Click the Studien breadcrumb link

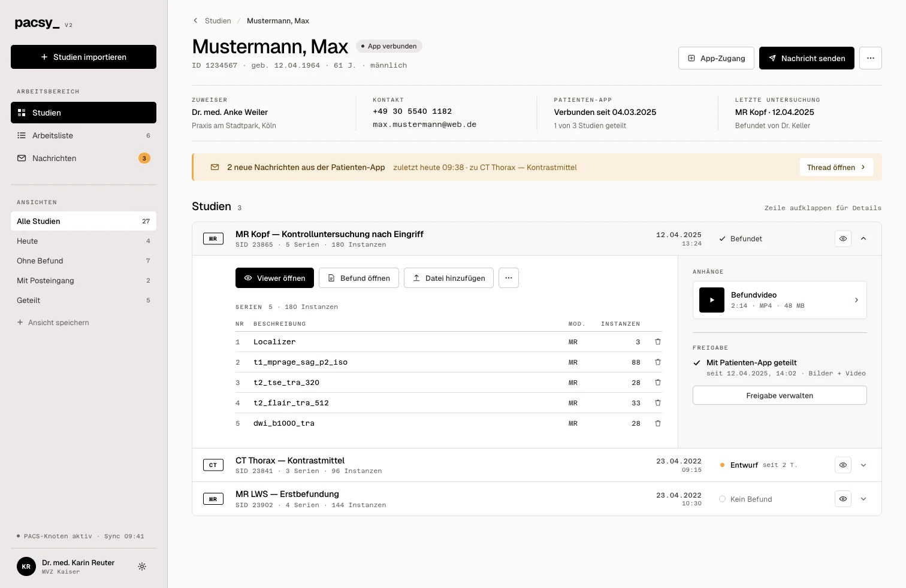[x=218, y=20]
